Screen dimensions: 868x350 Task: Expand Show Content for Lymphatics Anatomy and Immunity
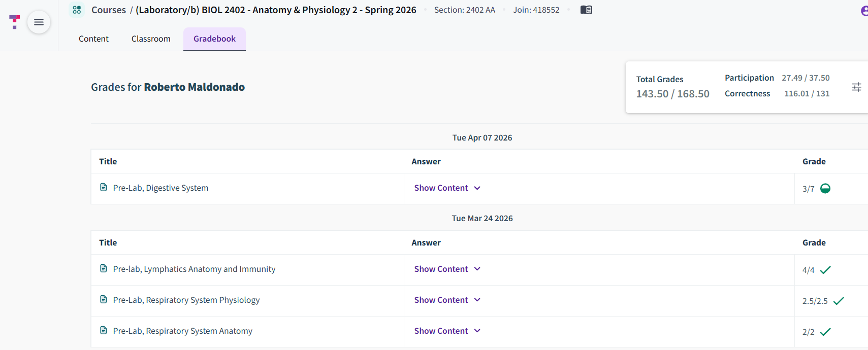(x=447, y=269)
